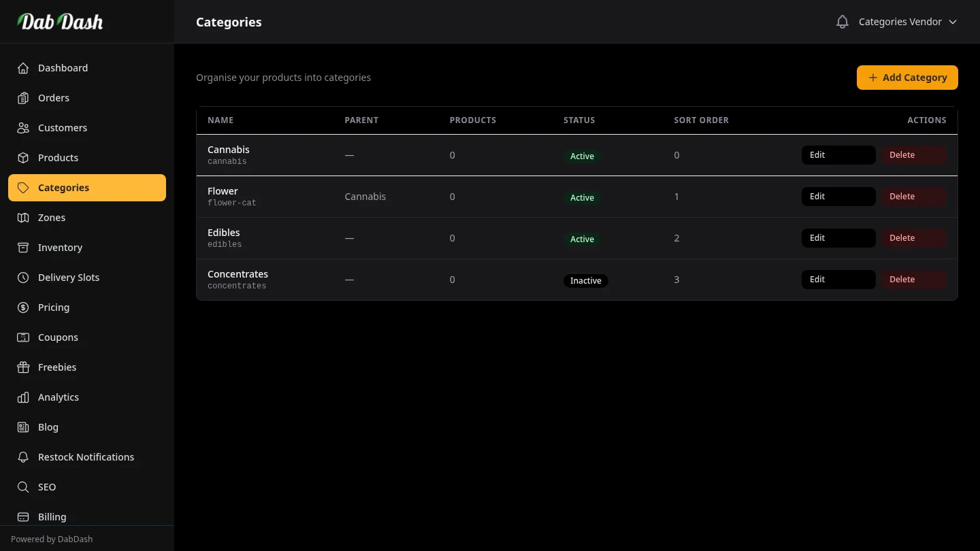Open the Coupons sidebar entry
This screenshot has height=551, width=980.
pos(58,337)
